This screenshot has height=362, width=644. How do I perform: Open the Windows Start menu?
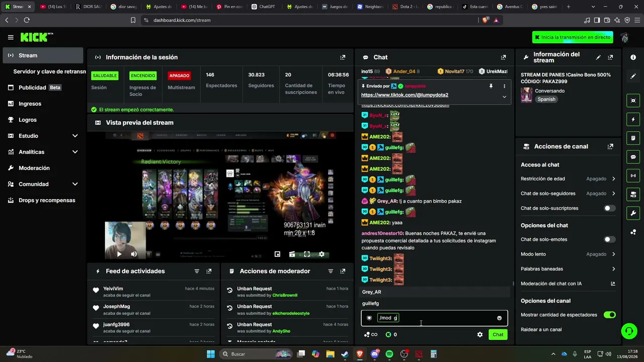[211, 354]
